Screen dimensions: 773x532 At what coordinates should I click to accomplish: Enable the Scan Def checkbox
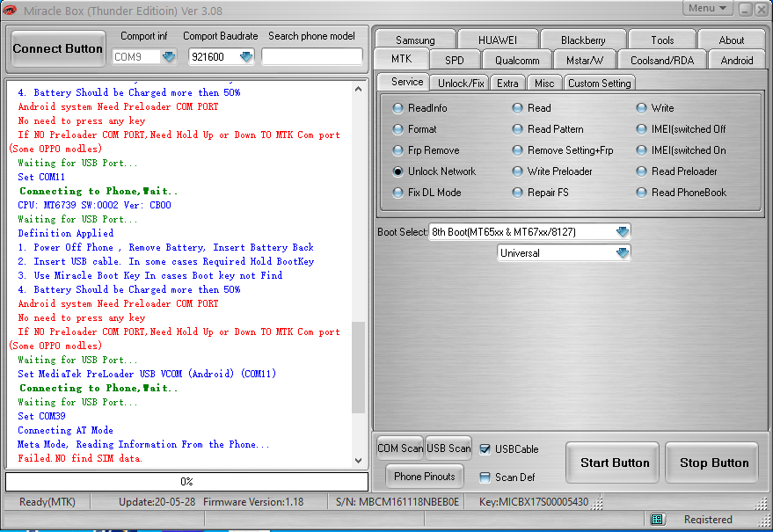coord(485,477)
